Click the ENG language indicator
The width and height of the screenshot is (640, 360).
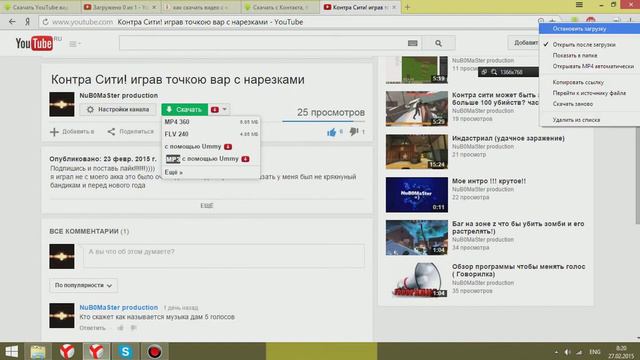pyautogui.click(x=595, y=352)
